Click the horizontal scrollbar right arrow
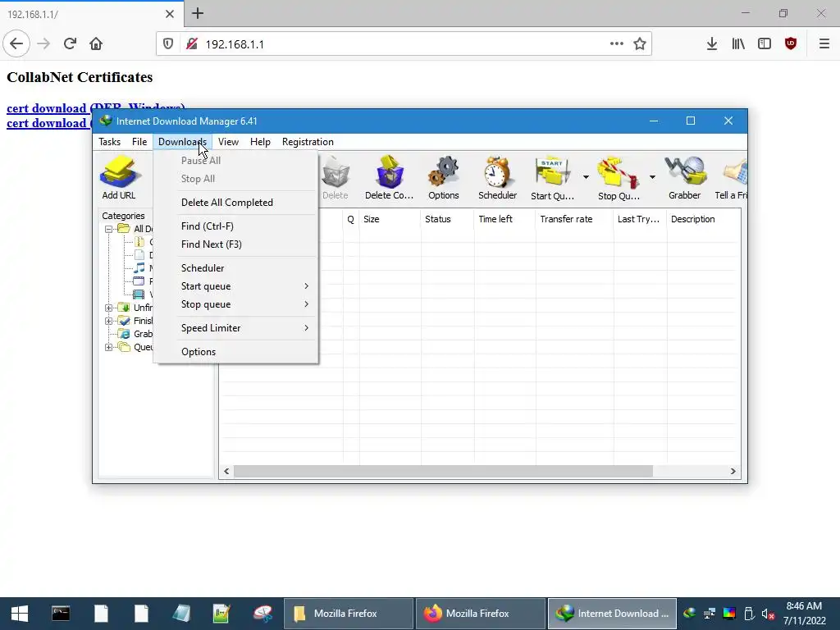The image size is (840, 630). pyautogui.click(x=733, y=472)
